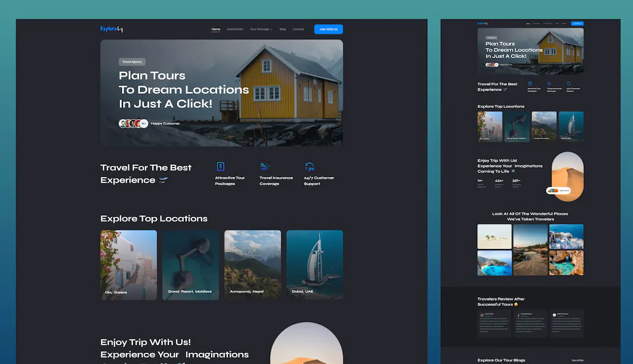Image resolution: width=633 pixels, height=364 pixels.
Task: Go to Destination in the large navbar
Action: click(235, 29)
